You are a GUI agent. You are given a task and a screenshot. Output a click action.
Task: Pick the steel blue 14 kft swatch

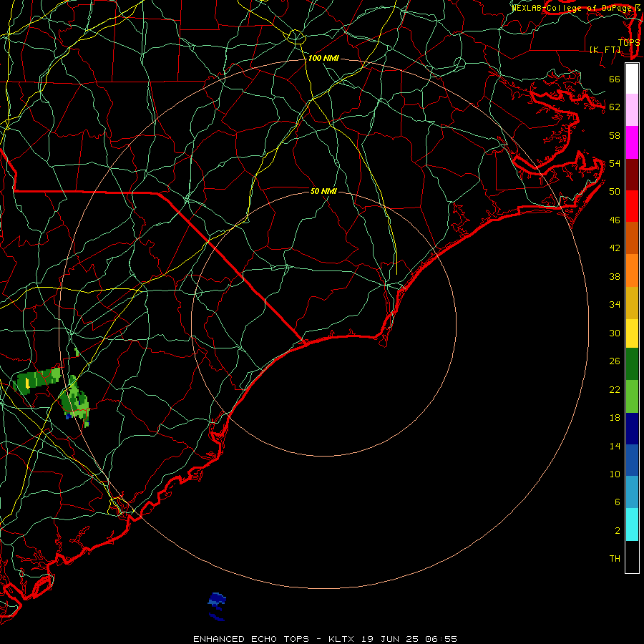point(632,492)
